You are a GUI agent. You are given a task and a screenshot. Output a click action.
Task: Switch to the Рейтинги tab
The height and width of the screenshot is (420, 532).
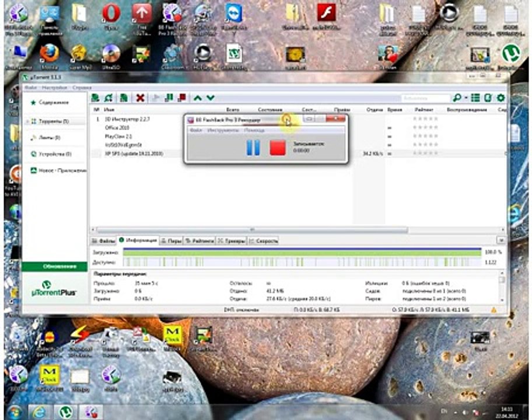point(199,241)
